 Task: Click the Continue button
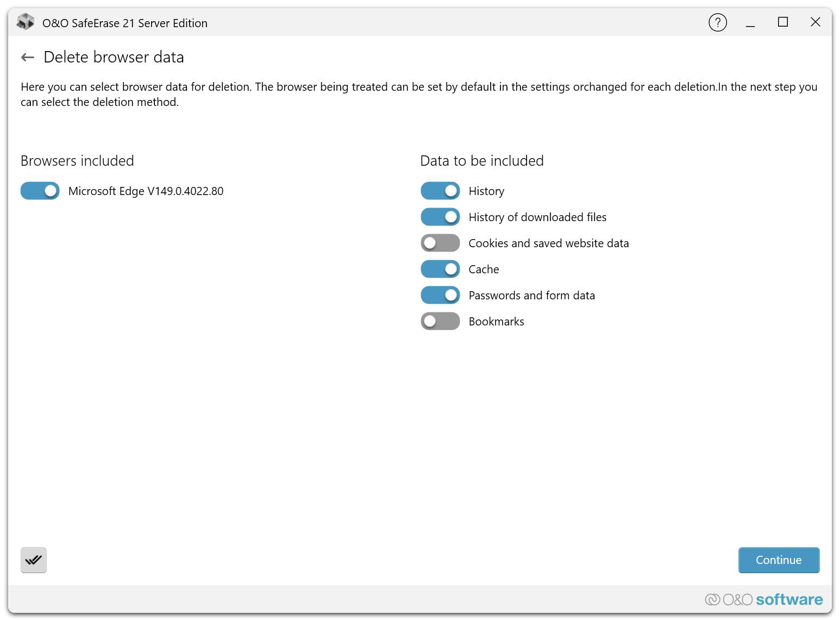[x=779, y=560]
